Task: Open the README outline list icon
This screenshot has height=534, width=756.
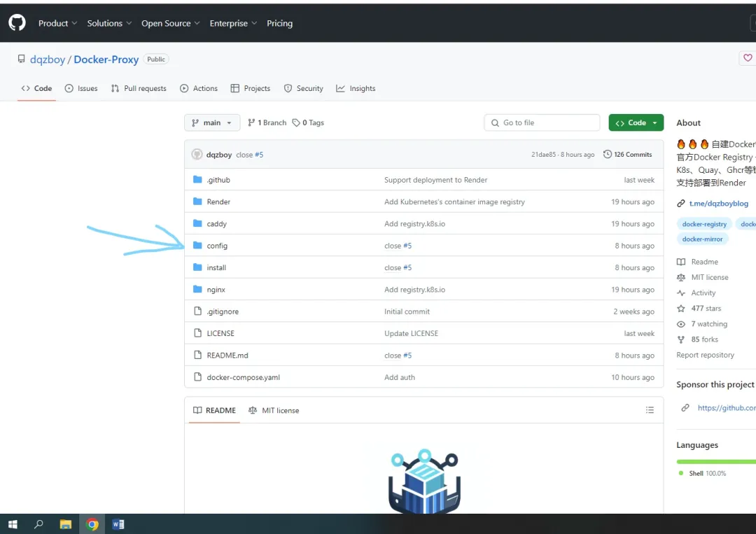Action: (x=650, y=410)
